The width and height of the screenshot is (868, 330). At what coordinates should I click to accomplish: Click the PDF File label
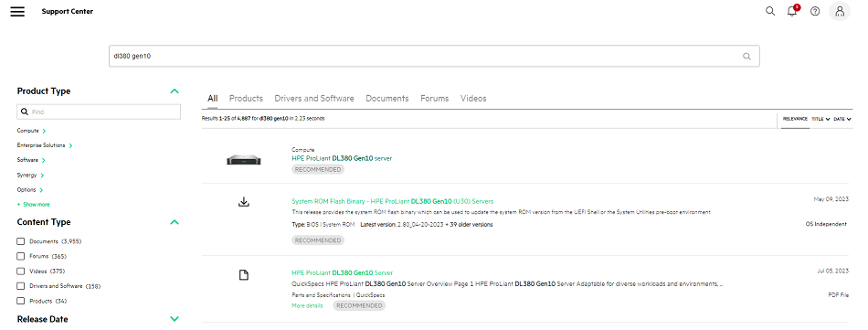tap(838, 295)
